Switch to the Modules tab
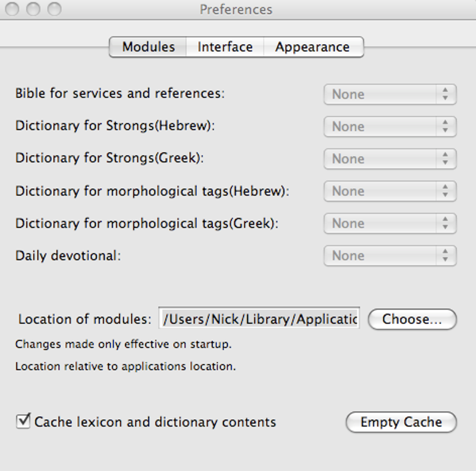 148,47
